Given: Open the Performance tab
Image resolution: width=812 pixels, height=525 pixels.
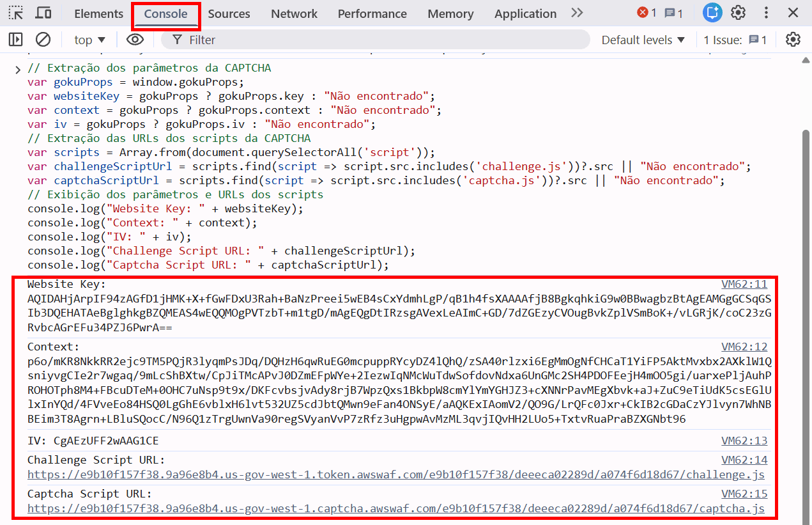Looking at the screenshot, I should 372,13.
